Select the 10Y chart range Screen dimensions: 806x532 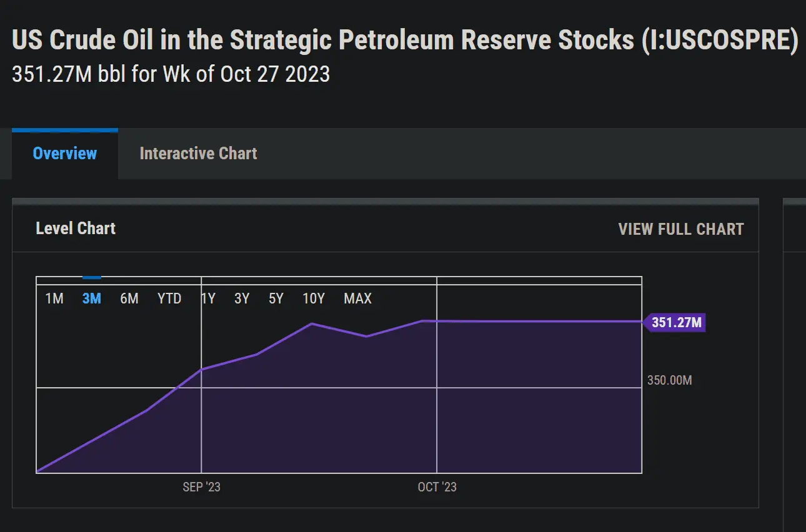pyautogui.click(x=314, y=298)
